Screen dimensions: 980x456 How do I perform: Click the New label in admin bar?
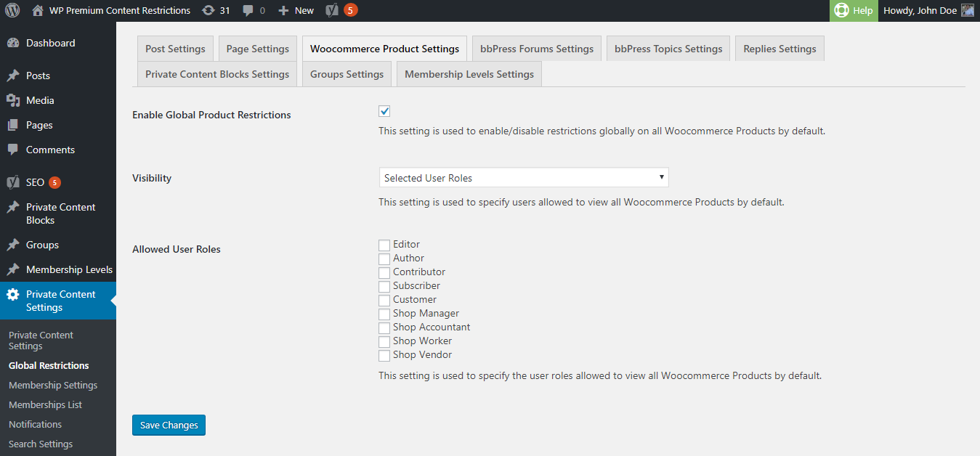(304, 11)
